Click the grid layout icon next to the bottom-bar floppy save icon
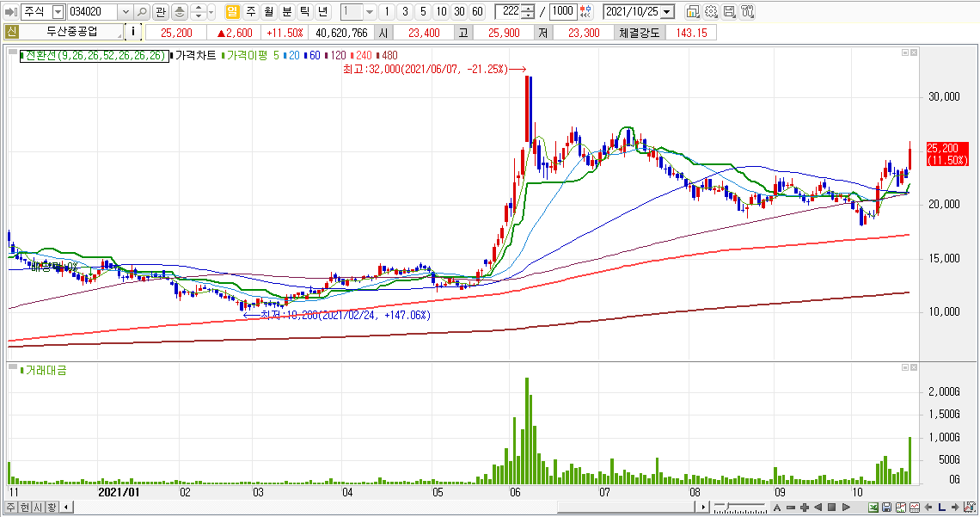The width and height of the screenshot is (980, 517). click(x=901, y=507)
